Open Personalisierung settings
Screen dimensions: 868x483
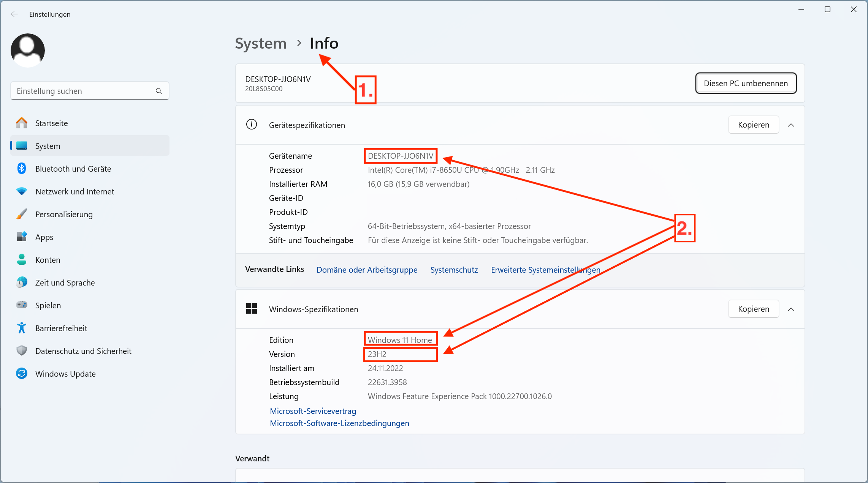pos(90,214)
